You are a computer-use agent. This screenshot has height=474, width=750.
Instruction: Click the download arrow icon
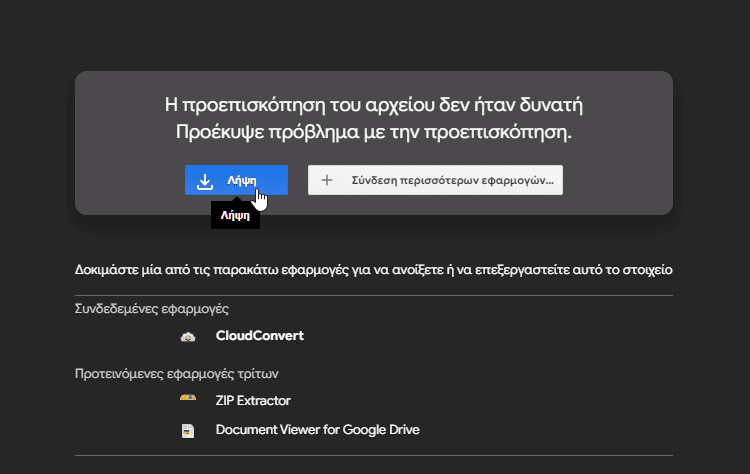(205, 181)
